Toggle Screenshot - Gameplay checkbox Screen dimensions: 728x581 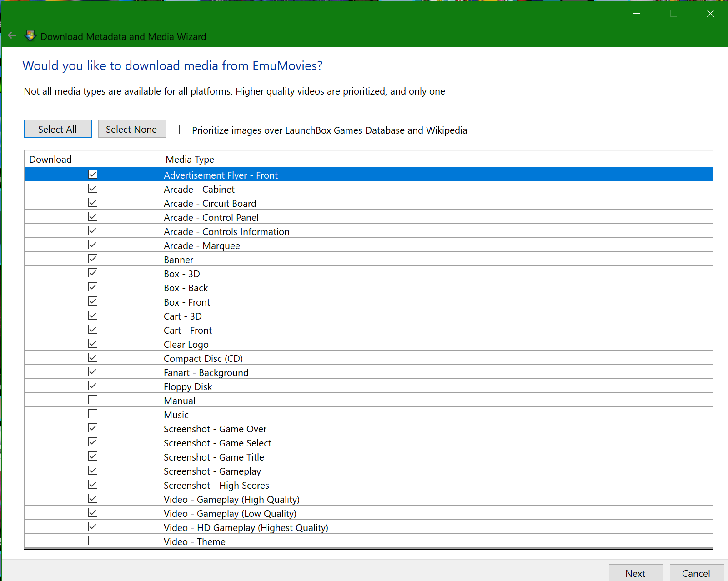click(x=93, y=470)
